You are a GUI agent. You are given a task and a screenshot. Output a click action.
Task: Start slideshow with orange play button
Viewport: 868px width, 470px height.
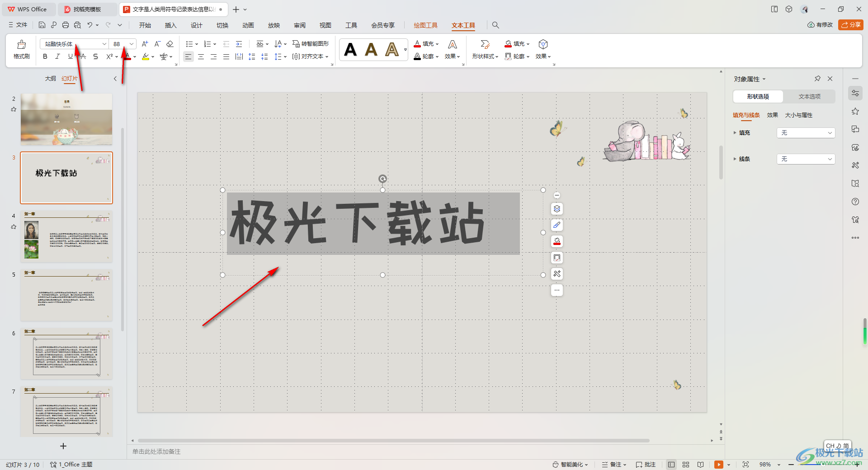(718, 465)
